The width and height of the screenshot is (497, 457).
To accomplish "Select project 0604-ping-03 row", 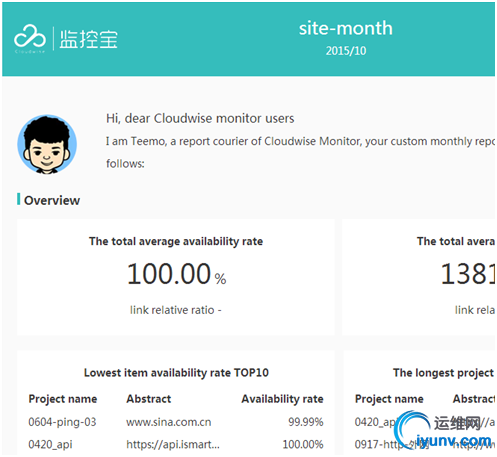I will pyautogui.click(x=176, y=422).
